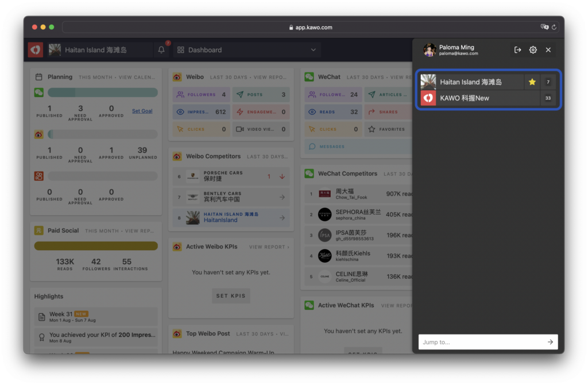Open account settings gear icon
The width and height of the screenshot is (588, 385).
[x=533, y=50]
